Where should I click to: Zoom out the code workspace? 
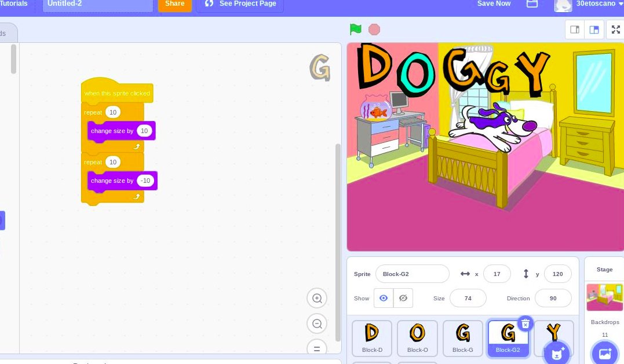point(317,324)
